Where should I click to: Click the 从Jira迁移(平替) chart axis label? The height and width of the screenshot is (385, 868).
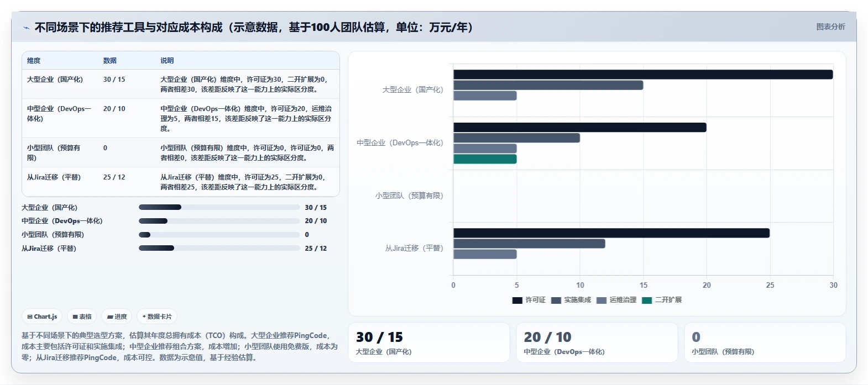coord(414,249)
